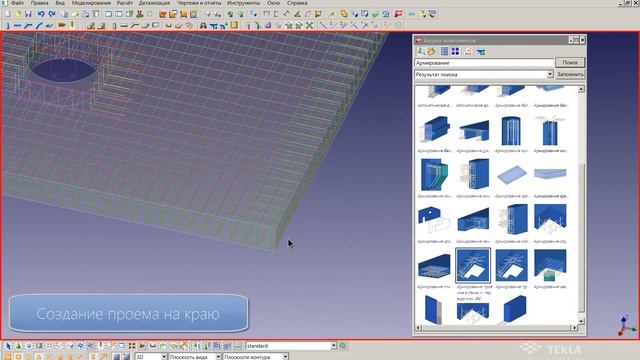This screenshot has height=360, width=640.
Task: Redo the last undone action
Action: 51,14
